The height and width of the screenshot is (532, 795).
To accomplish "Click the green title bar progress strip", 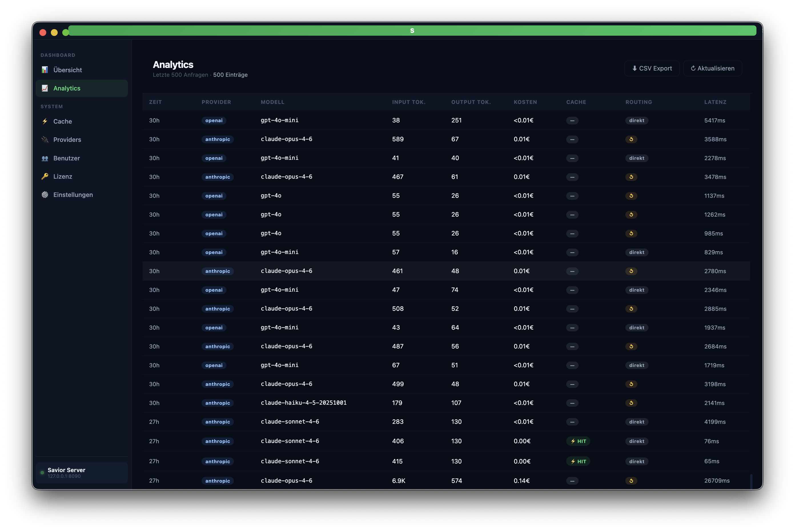I will pyautogui.click(x=412, y=31).
